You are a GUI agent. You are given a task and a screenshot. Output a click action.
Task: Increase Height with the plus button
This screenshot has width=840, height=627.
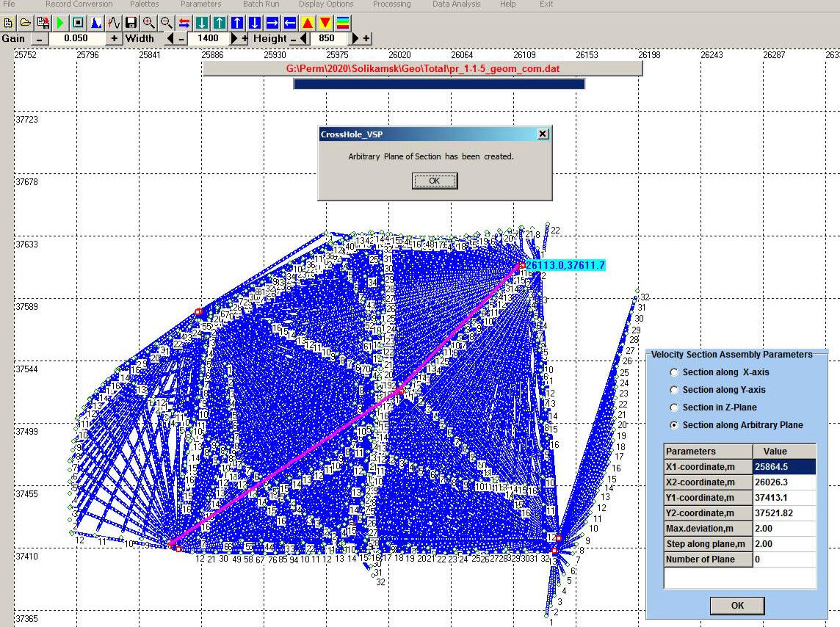[x=366, y=38]
